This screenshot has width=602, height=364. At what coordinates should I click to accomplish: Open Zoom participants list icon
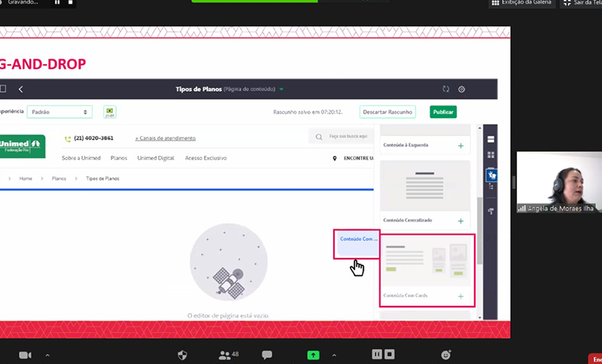[x=223, y=354]
